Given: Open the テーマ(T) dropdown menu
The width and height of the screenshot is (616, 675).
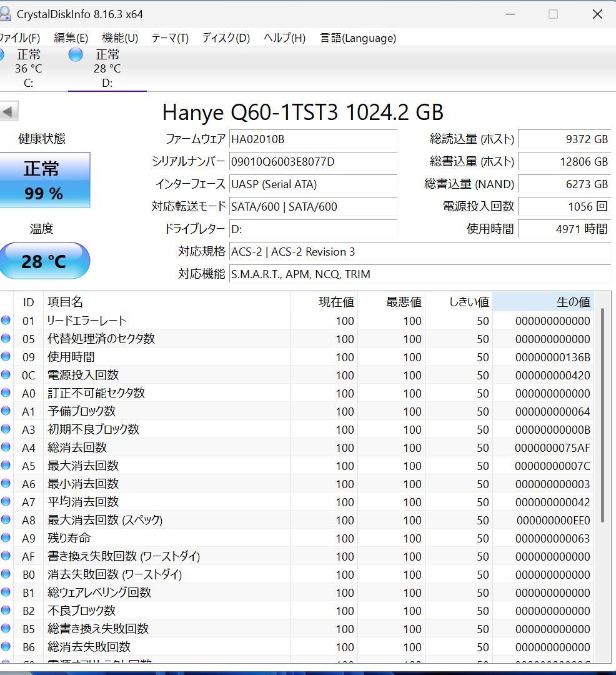Looking at the screenshot, I should click(x=169, y=38).
